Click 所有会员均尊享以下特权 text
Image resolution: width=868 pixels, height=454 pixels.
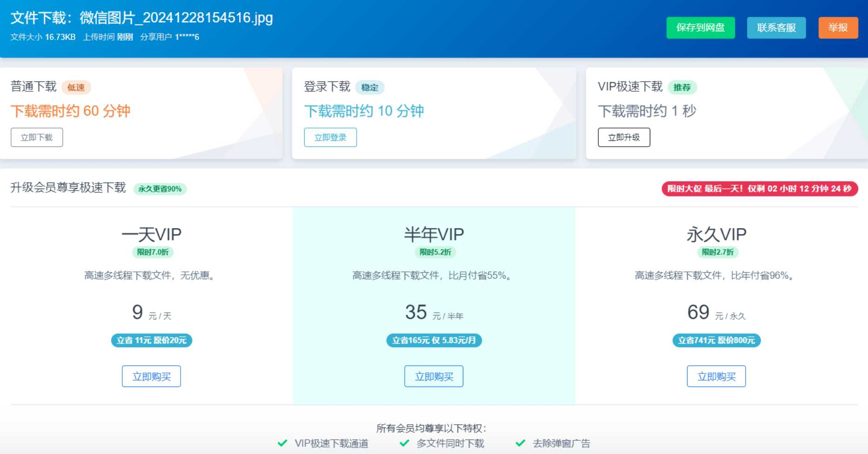tap(431, 428)
